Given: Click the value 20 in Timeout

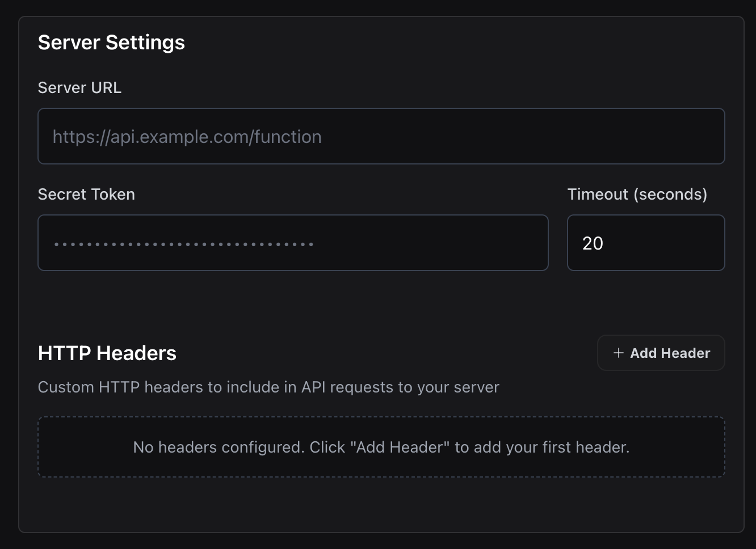Looking at the screenshot, I should 593,243.
